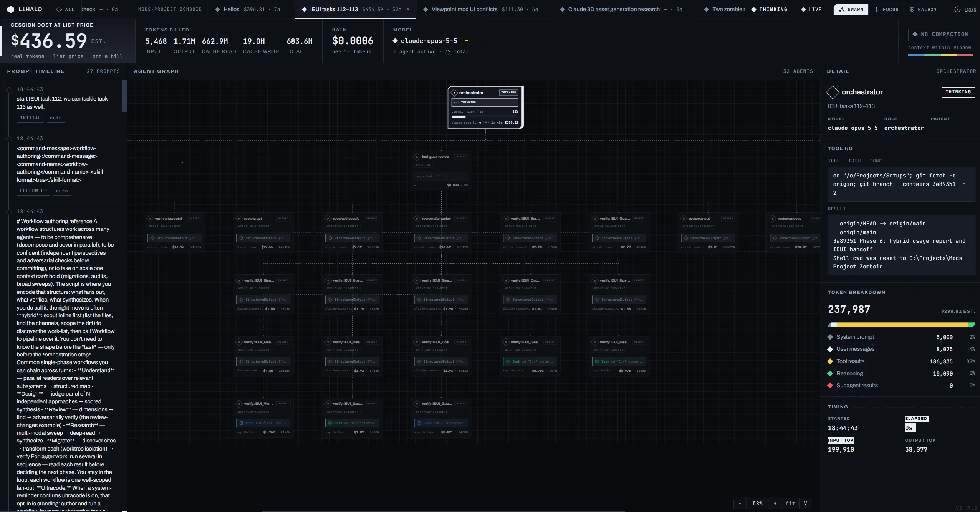Switch to FOCUS view

tap(887, 9)
